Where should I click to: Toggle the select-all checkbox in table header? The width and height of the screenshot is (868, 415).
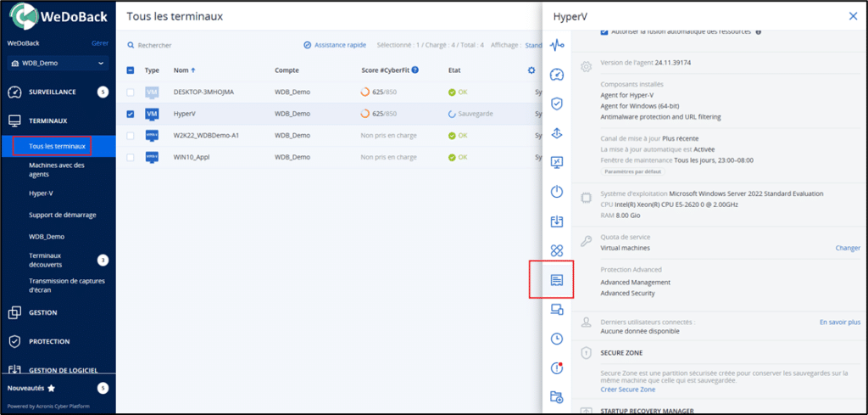pos(131,70)
